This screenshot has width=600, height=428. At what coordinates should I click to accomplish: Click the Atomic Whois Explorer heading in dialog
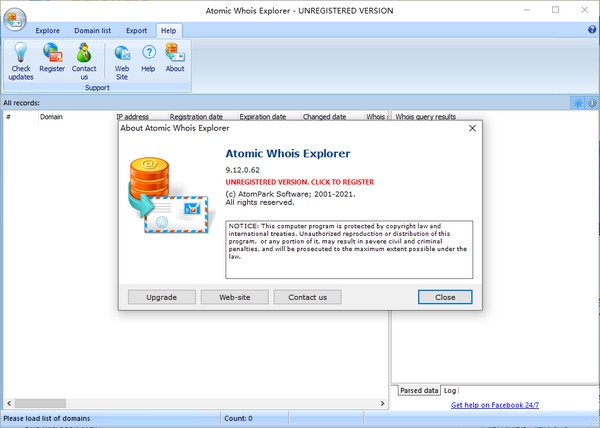pos(288,153)
